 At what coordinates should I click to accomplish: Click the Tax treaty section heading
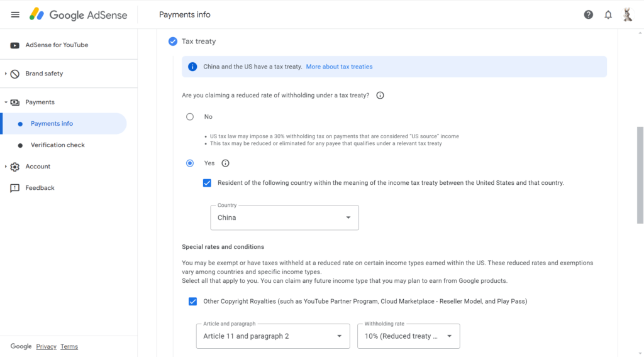199,41
